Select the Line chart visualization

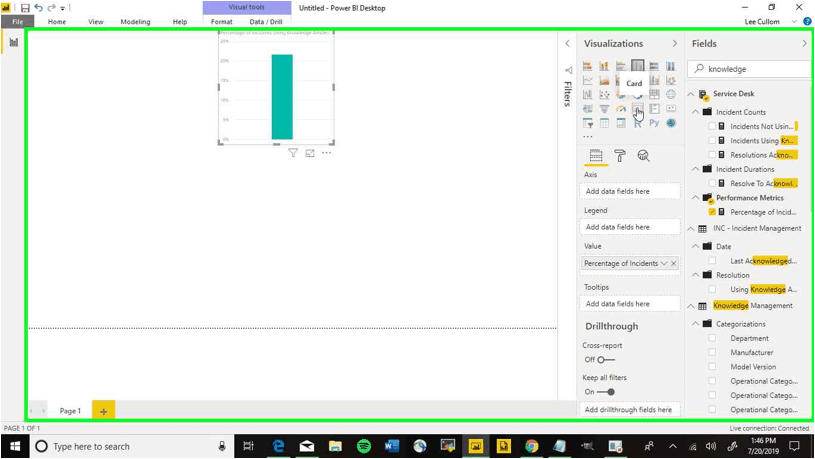pos(587,81)
